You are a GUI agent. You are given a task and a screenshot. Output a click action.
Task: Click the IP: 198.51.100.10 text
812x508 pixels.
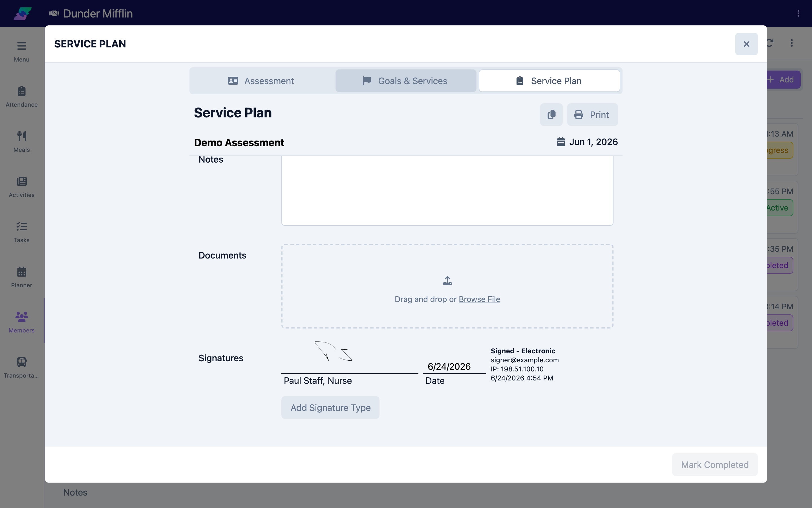pos(517,369)
